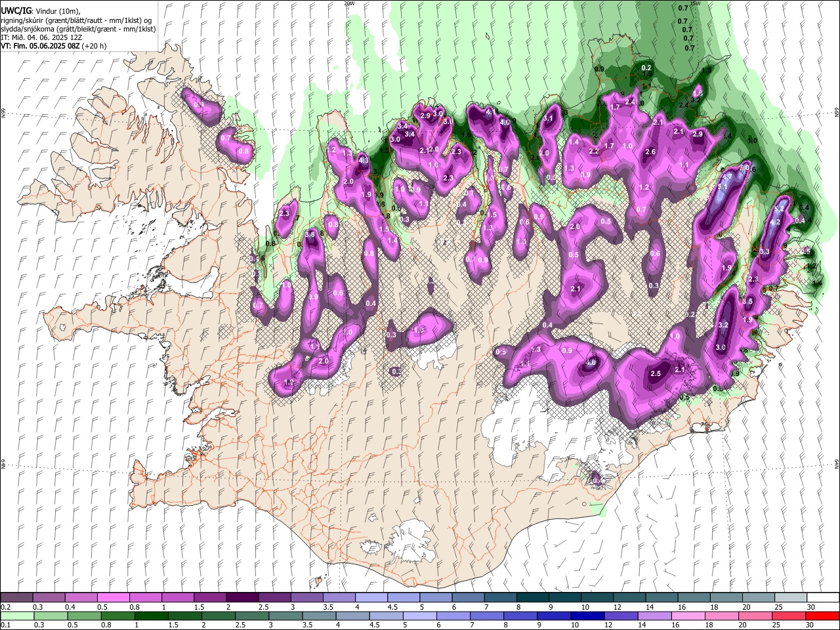Pick the white 30 snow legend swatch
The height and width of the screenshot is (630, 840).
point(822,598)
